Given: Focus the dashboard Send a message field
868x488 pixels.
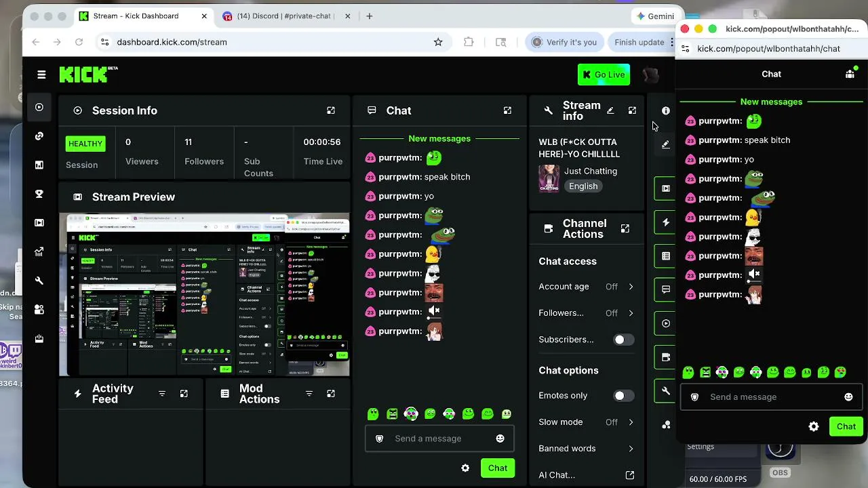Looking at the screenshot, I should pos(439,439).
